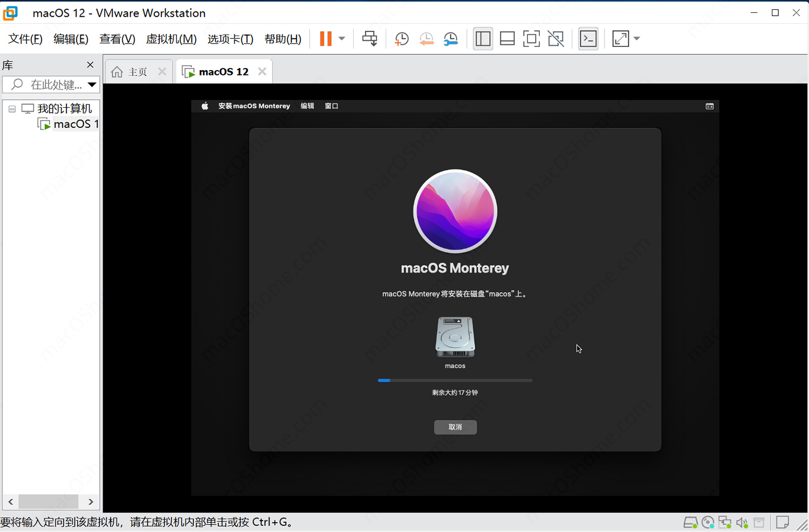Click hard disk status bar icon
This screenshot has width=809, height=532.
(x=690, y=522)
